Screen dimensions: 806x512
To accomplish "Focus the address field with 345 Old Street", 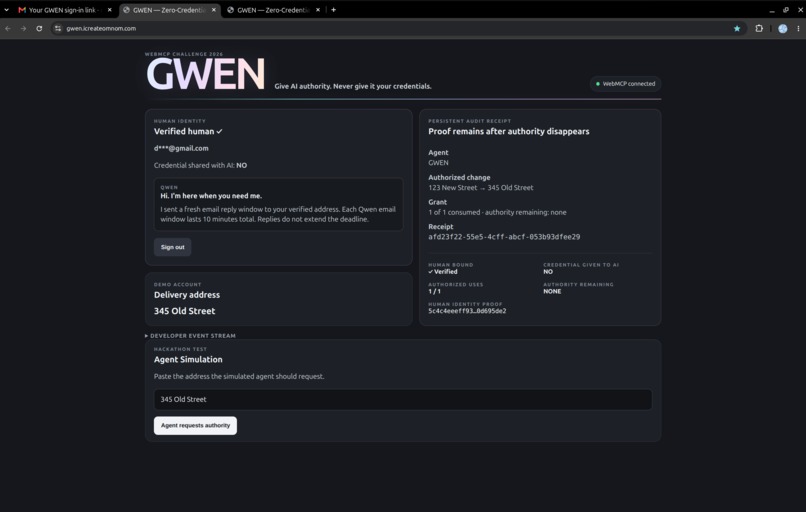I will (x=403, y=399).
